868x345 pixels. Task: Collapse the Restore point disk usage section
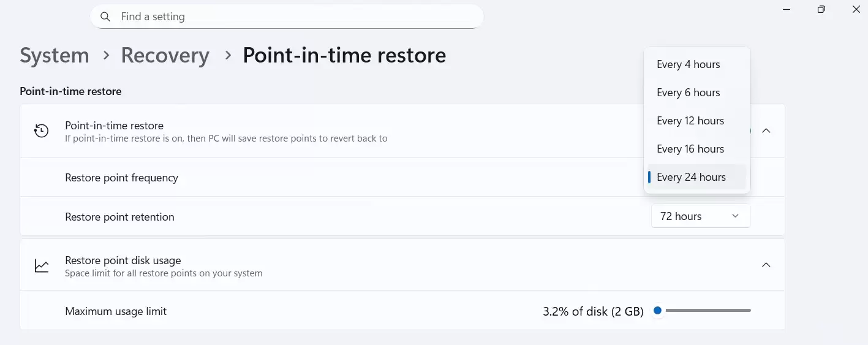766,265
